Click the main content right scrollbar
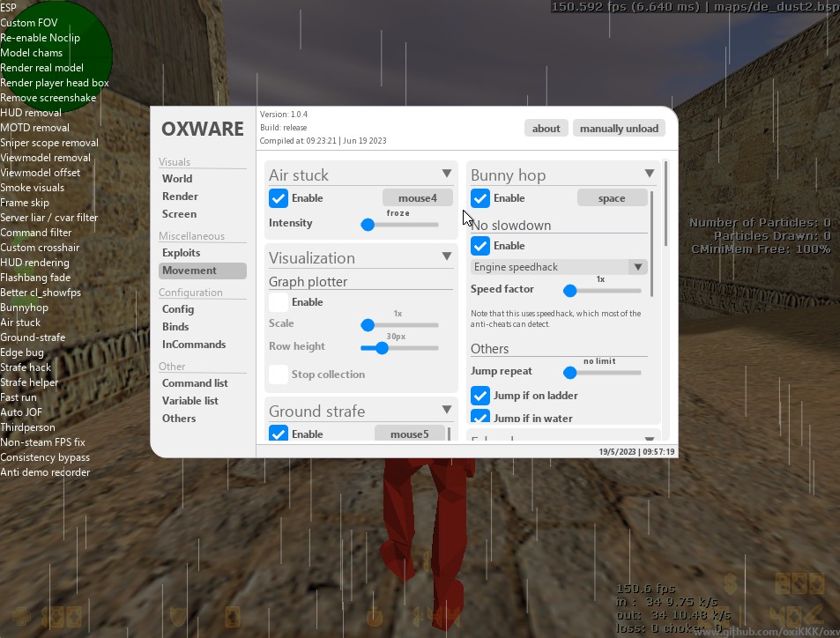This screenshot has width=840, height=638. pyautogui.click(x=665, y=204)
